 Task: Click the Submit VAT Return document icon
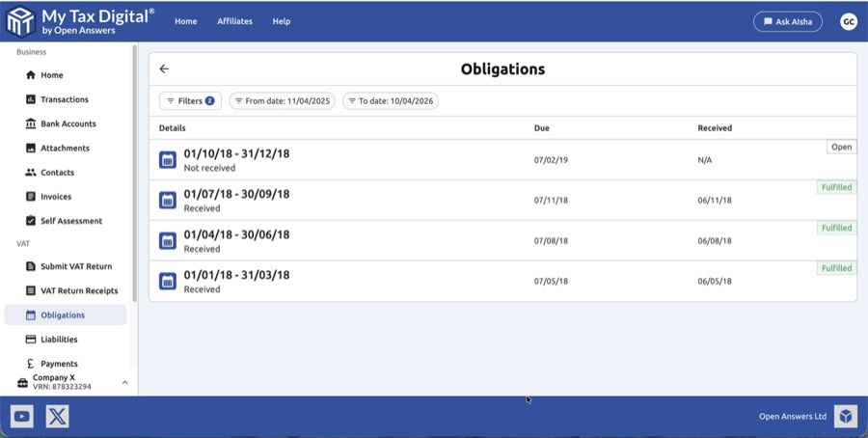click(31, 266)
